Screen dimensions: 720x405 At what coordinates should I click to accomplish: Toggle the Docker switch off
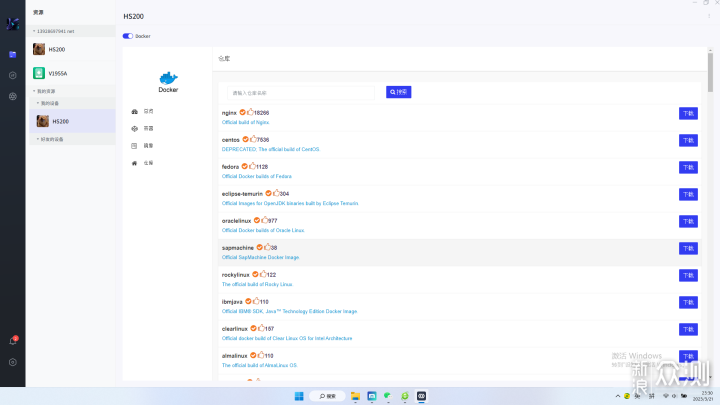tap(128, 36)
